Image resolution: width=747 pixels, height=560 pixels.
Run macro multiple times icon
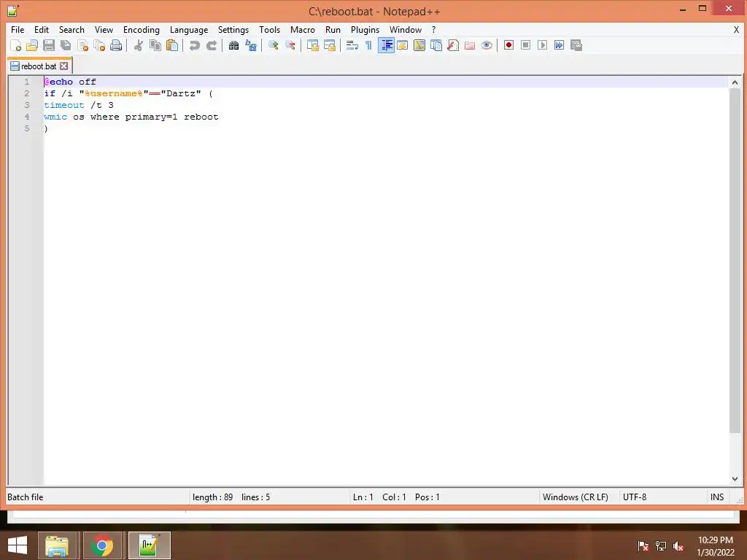(559, 45)
